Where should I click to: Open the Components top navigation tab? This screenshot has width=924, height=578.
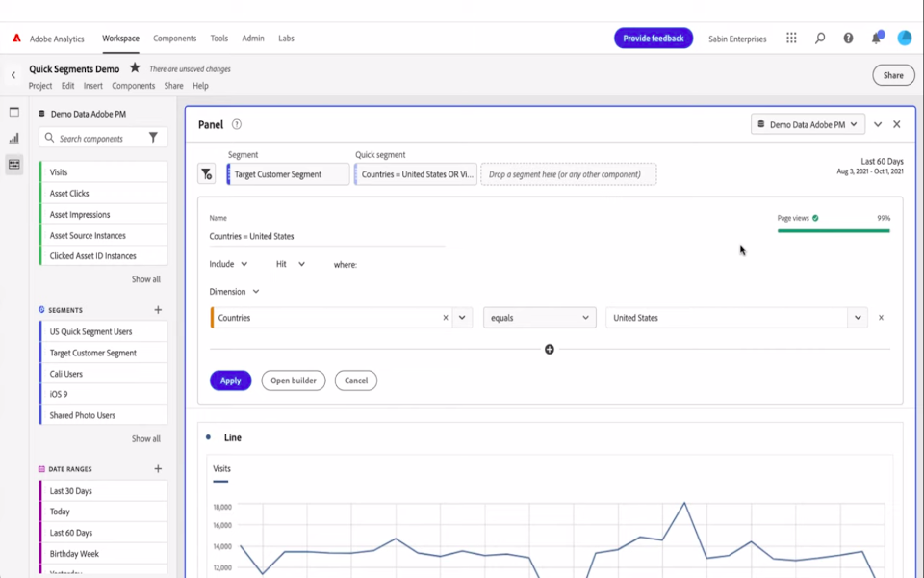click(174, 39)
